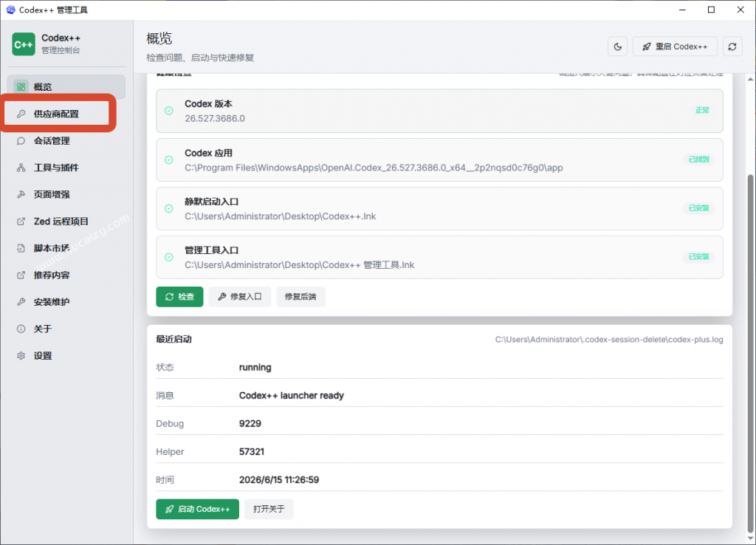Click the Codex++ green C++ logo
Image resolution: width=756 pixels, height=545 pixels.
[x=23, y=44]
